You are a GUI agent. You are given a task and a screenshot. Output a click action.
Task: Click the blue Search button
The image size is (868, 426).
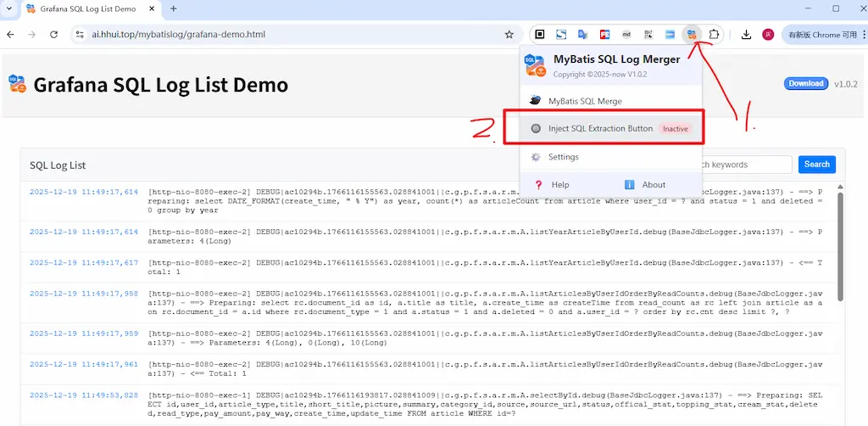coord(816,165)
